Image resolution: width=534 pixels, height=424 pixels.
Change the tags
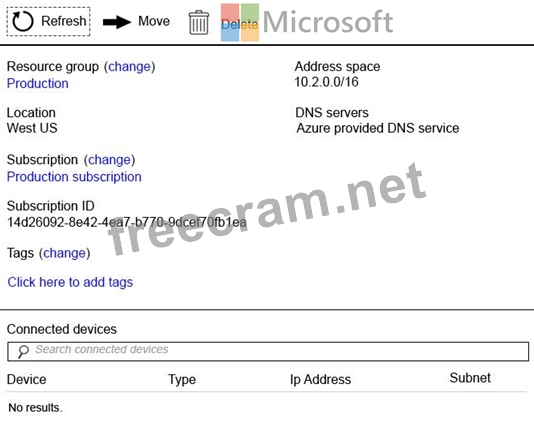click(x=64, y=253)
